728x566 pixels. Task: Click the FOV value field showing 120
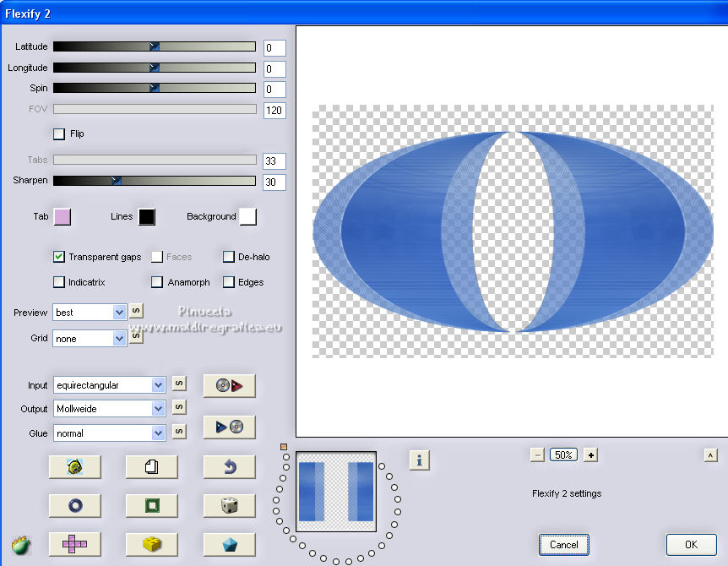coord(274,111)
